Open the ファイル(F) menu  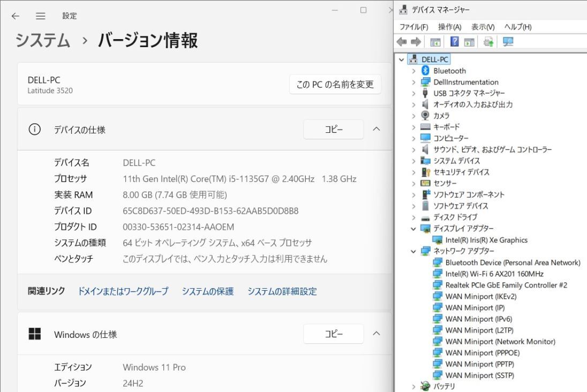(x=413, y=27)
